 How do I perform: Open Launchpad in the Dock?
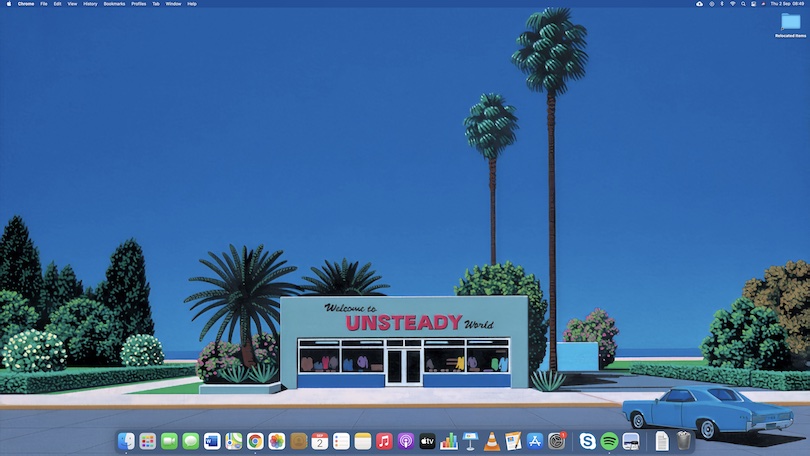[148, 442]
